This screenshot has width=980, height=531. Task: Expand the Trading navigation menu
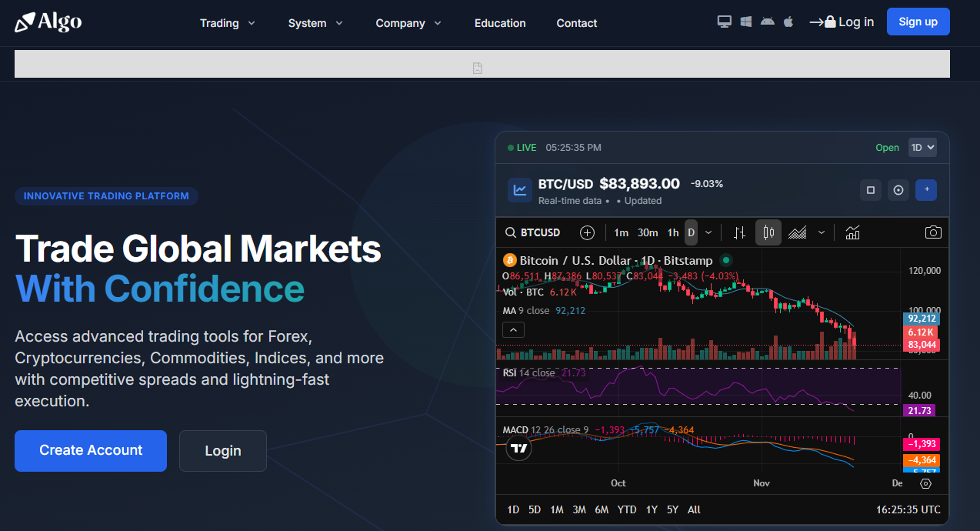[x=228, y=23]
